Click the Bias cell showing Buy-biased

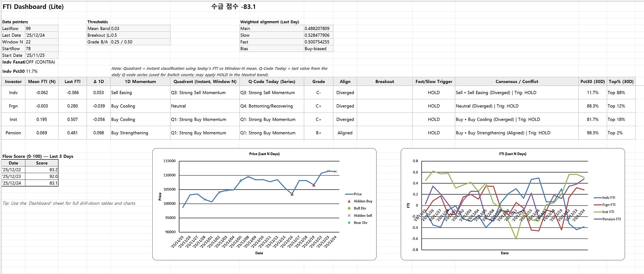[x=318, y=49]
